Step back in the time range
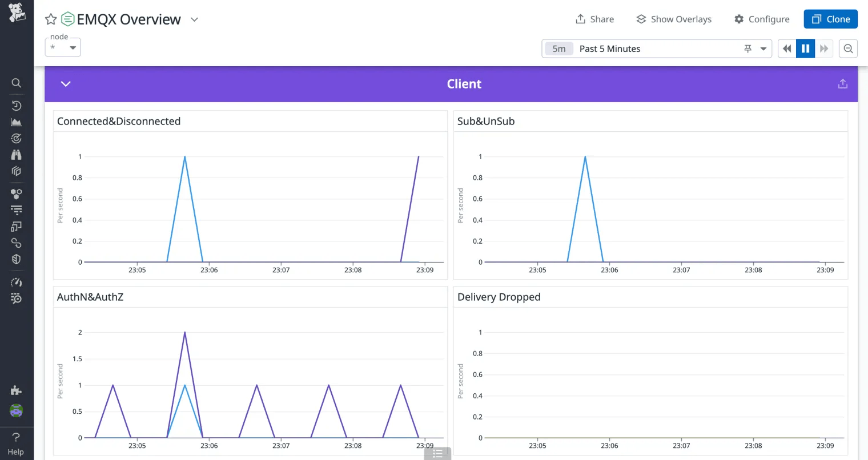The width and height of the screenshot is (868, 460). pyautogui.click(x=787, y=49)
